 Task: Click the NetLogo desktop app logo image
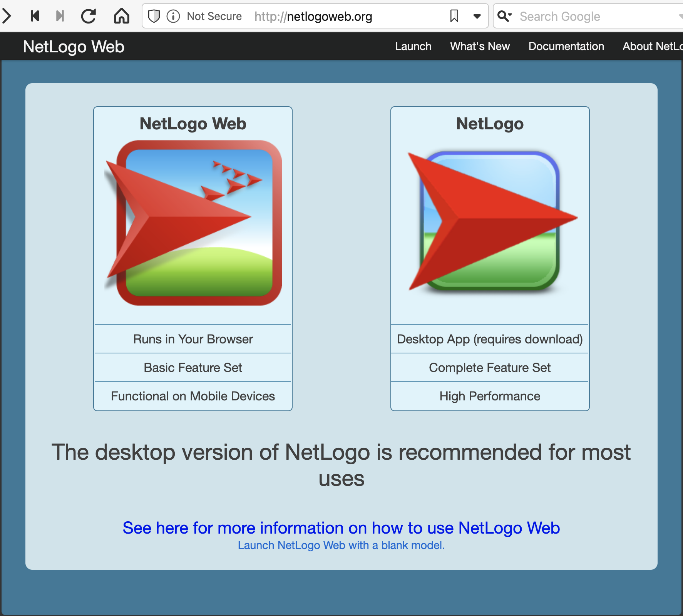coord(490,221)
